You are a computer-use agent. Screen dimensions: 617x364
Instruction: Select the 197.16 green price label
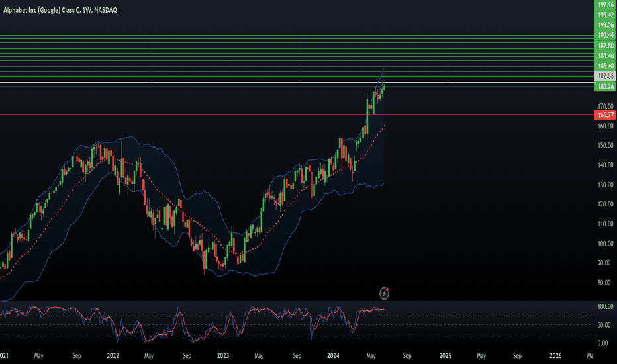click(605, 5)
